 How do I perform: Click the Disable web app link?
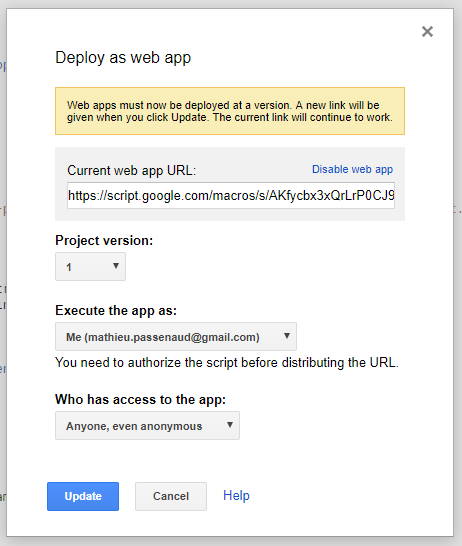pos(352,169)
